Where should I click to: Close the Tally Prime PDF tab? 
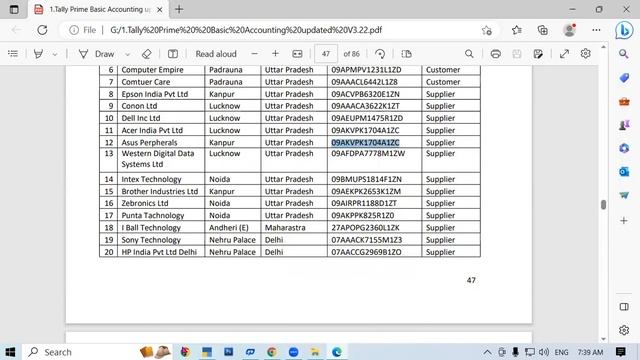tap(160, 9)
